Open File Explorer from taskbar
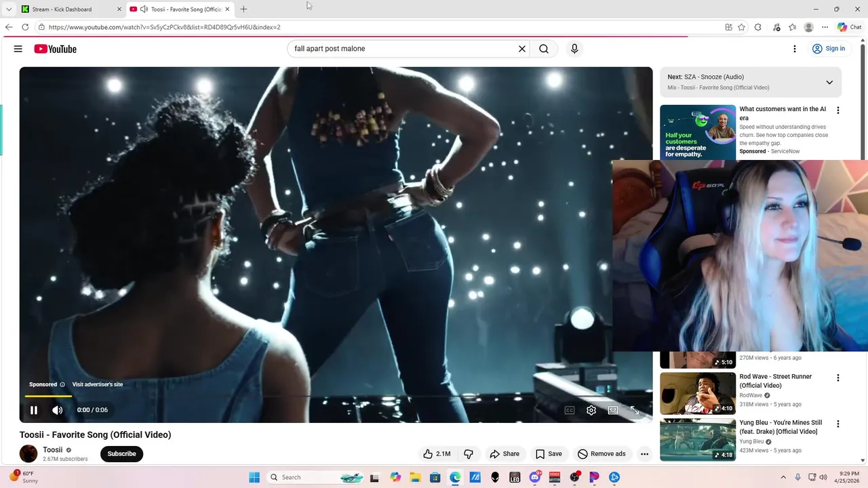 coord(414,477)
